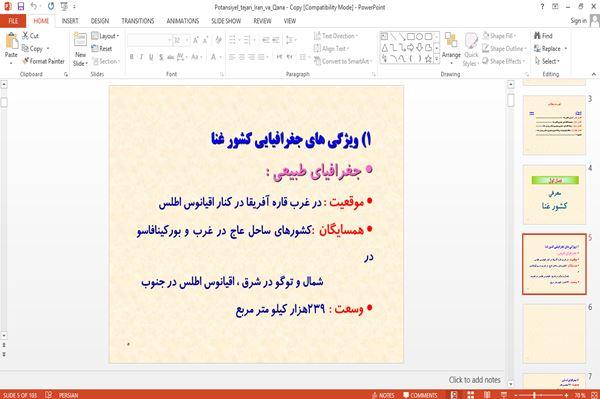Image resolution: width=600 pixels, height=399 pixels.
Task: Click the zoom slider handle
Action: click(535, 395)
